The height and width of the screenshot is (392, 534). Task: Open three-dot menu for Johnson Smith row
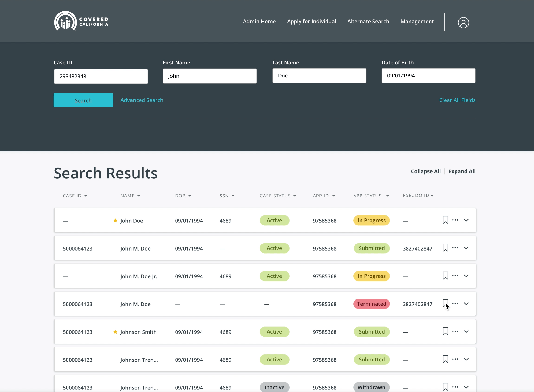pos(455,331)
